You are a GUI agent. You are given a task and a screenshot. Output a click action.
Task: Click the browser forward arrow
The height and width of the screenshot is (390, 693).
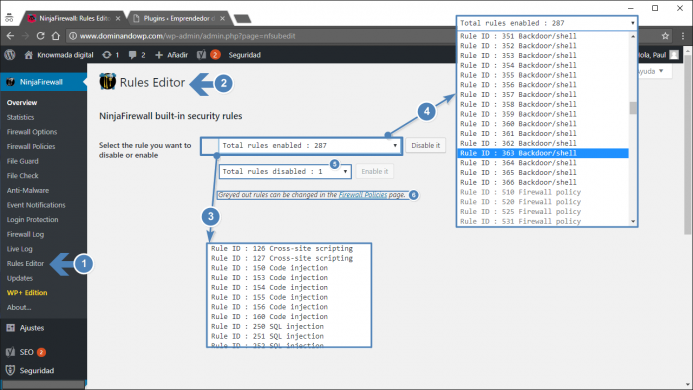point(25,36)
